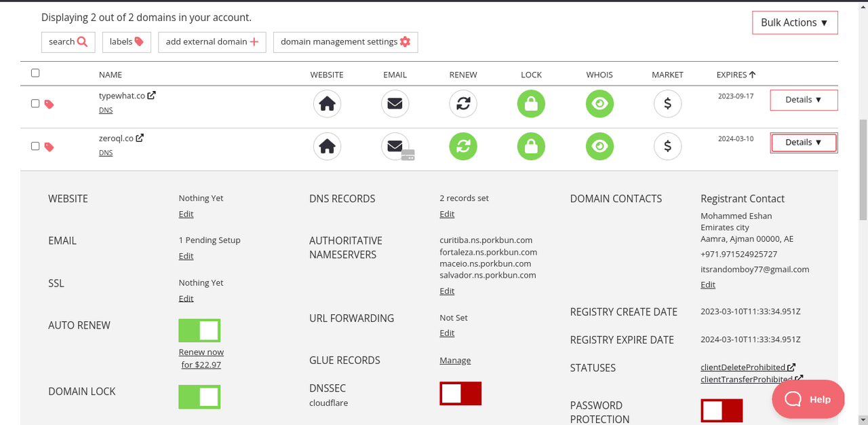This screenshot has height=425, width=868.
Task: Open email settings icon for zeroql.co
Action: (395, 146)
